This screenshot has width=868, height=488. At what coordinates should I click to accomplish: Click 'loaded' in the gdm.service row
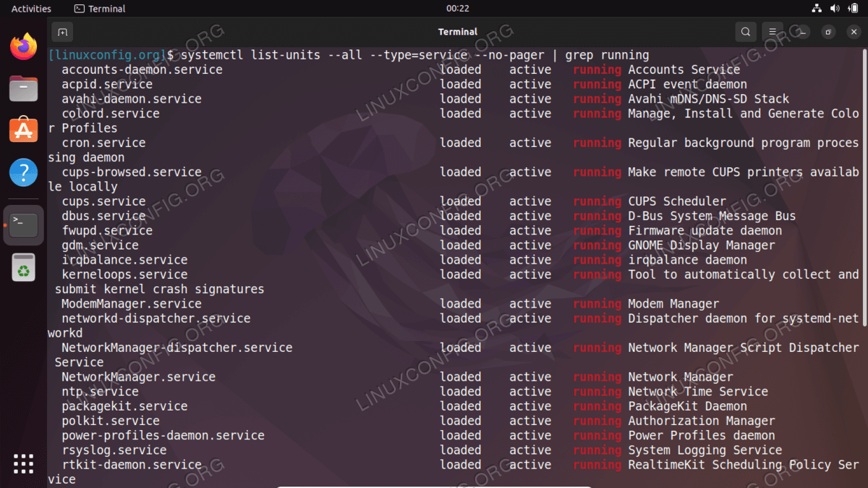[461, 245]
